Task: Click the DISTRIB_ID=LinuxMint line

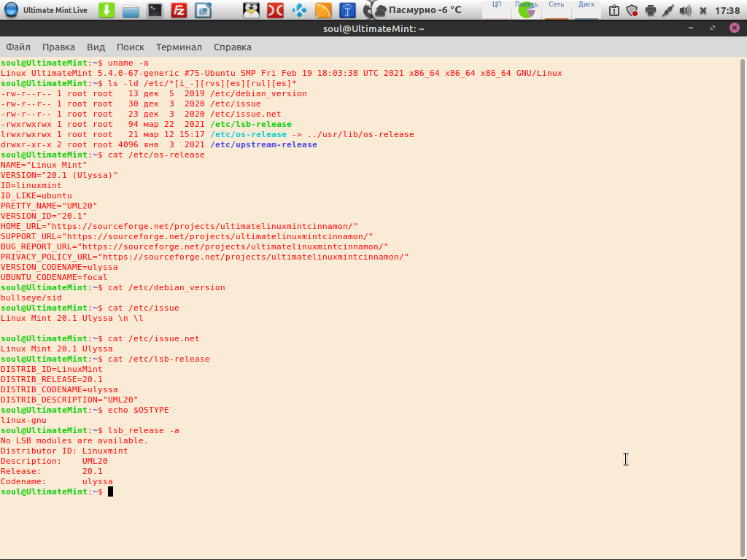Action: [x=52, y=370]
